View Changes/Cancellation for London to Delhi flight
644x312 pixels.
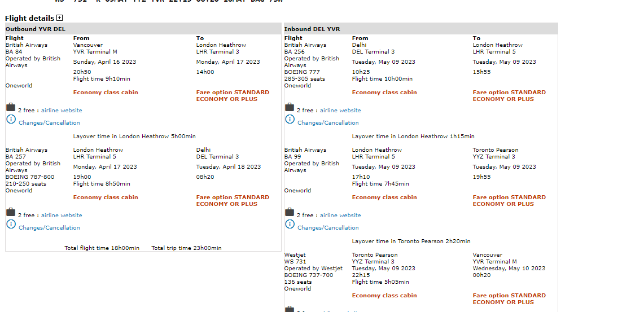pyautogui.click(x=49, y=228)
